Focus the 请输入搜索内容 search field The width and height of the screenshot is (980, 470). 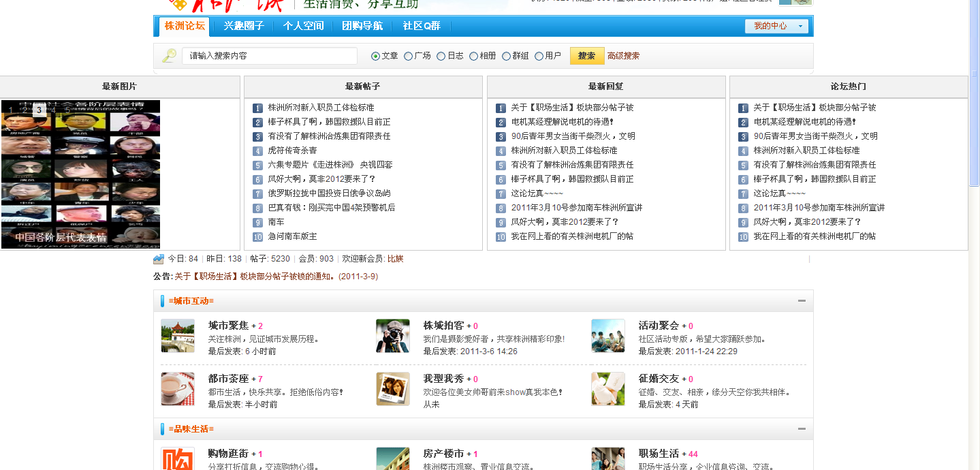click(270, 56)
